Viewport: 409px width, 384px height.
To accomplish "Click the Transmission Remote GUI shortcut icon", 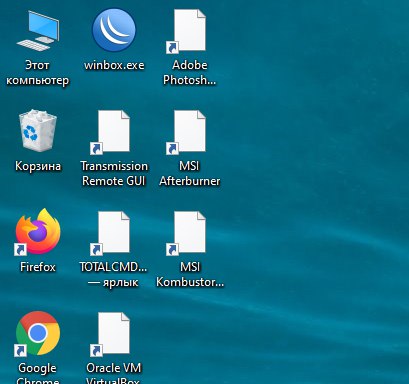I will coord(110,132).
